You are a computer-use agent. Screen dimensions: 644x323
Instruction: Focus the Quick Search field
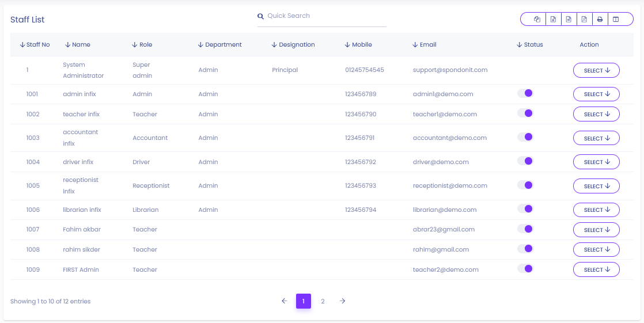pyautogui.click(x=327, y=16)
